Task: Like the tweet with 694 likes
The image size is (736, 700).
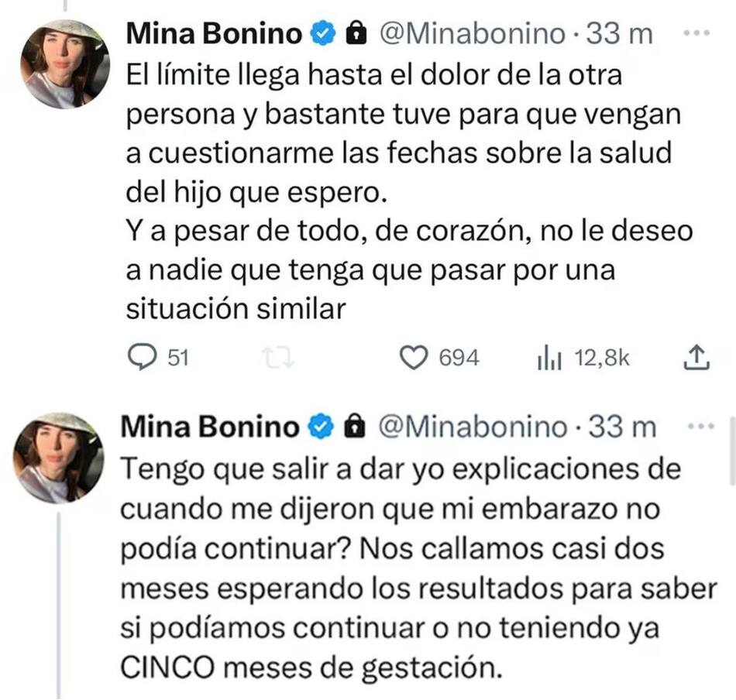Action: click(418, 357)
